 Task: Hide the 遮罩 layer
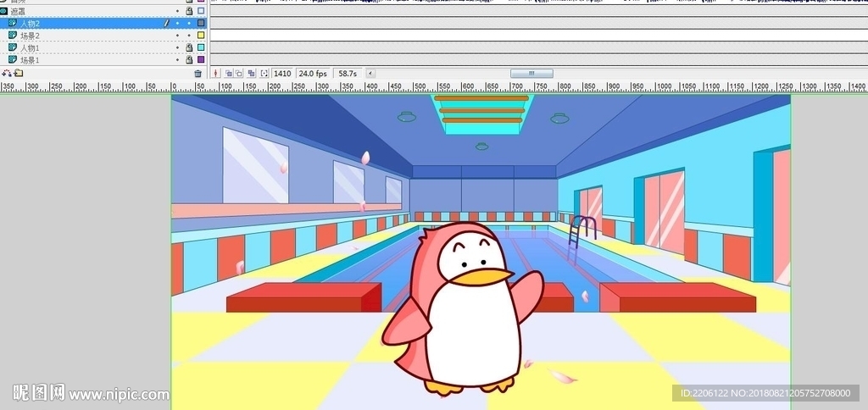[x=178, y=11]
